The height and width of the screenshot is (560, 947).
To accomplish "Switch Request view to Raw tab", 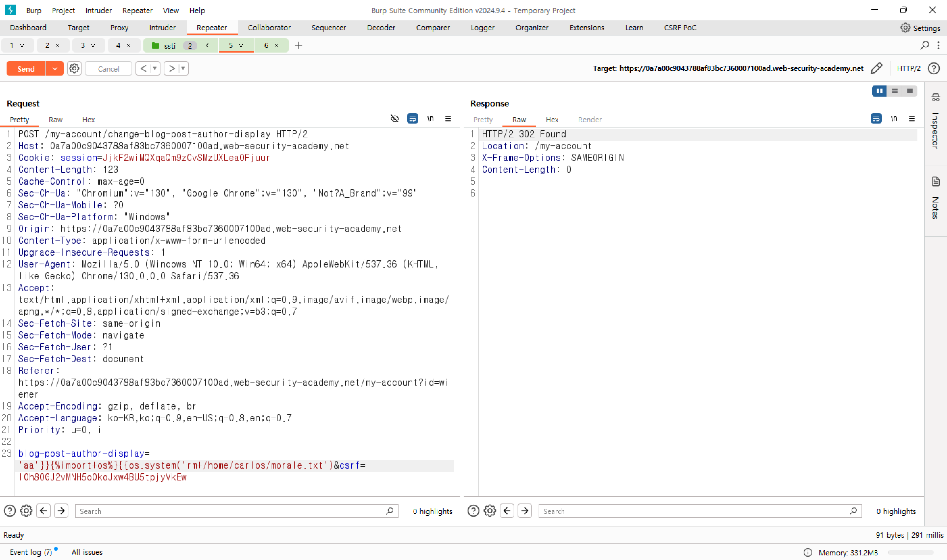I will click(56, 120).
